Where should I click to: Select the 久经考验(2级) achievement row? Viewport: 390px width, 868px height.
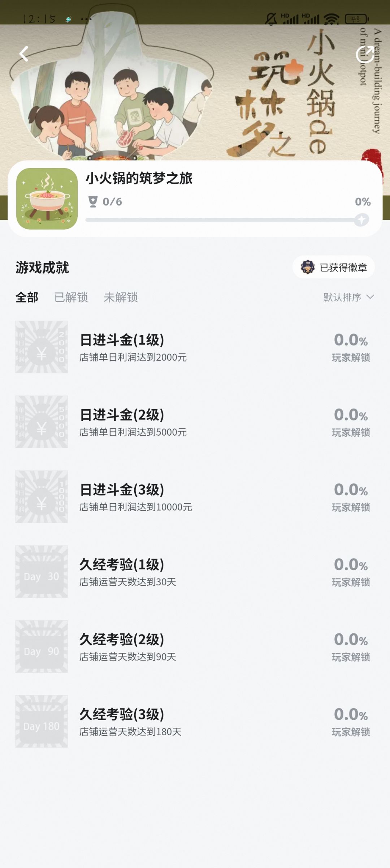pyautogui.click(x=195, y=646)
